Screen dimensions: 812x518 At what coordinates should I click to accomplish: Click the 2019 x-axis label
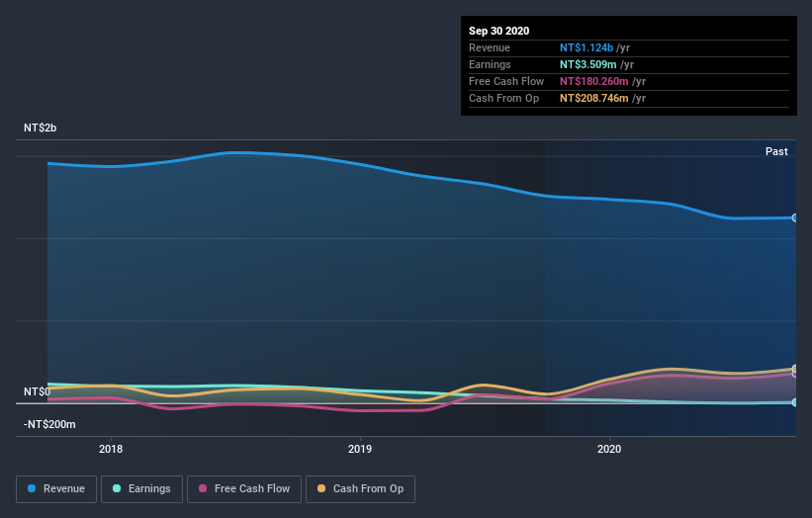pyautogui.click(x=360, y=449)
